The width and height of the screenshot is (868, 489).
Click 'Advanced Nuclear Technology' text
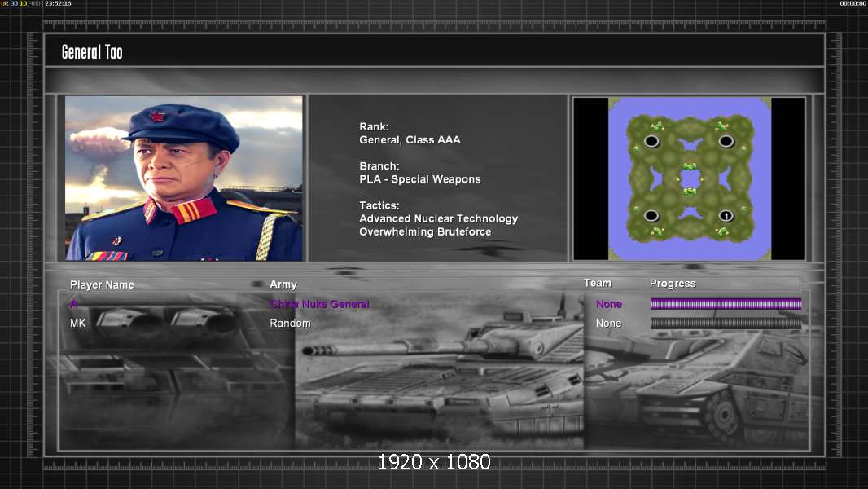click(438, 218)
